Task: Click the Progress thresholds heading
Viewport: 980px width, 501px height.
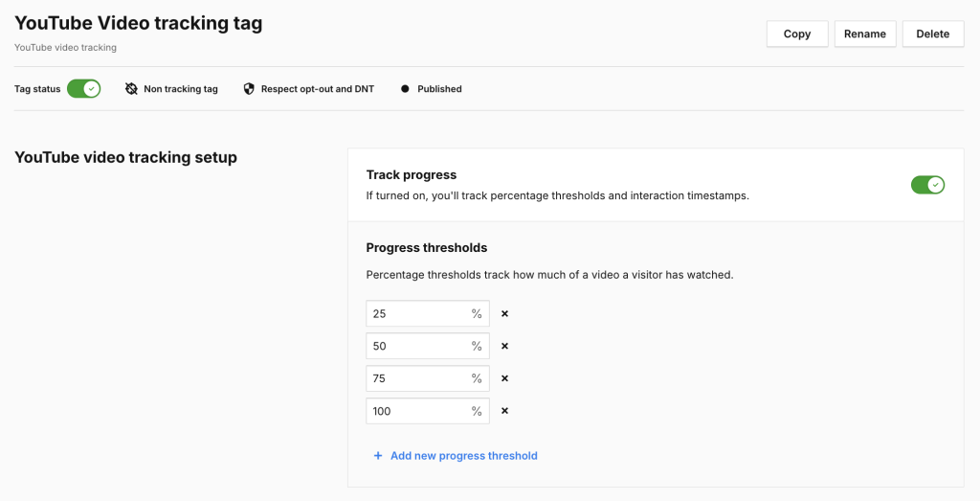Action: click(x=427, y=248)
